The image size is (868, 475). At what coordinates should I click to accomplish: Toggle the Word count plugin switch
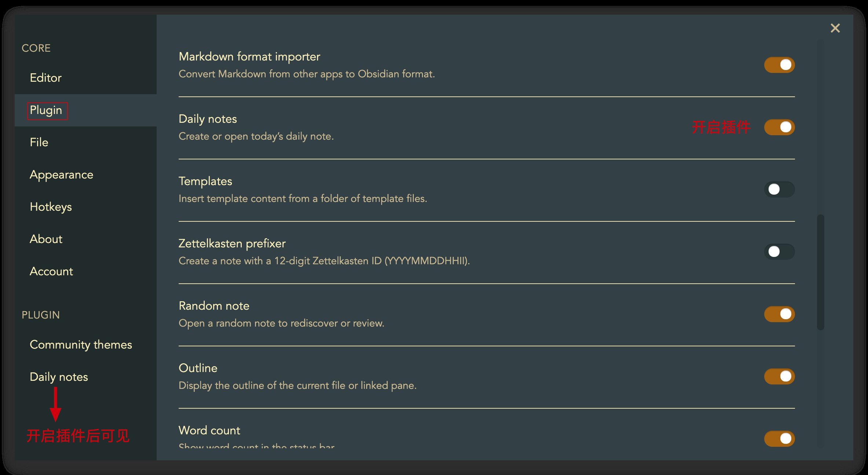779,438
